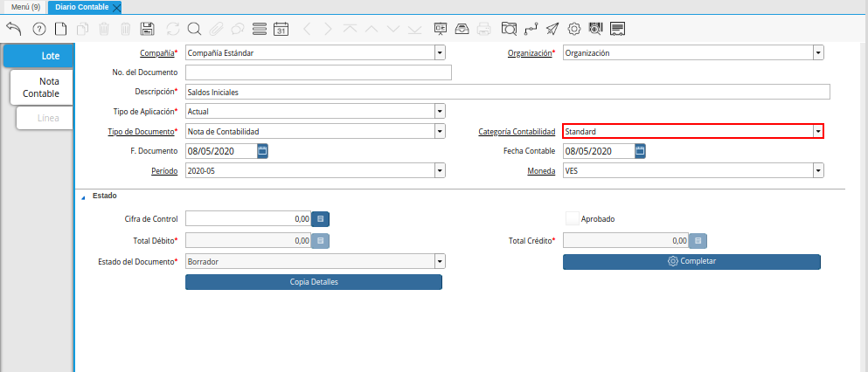Follow the Período label link

tap(163, 171)
